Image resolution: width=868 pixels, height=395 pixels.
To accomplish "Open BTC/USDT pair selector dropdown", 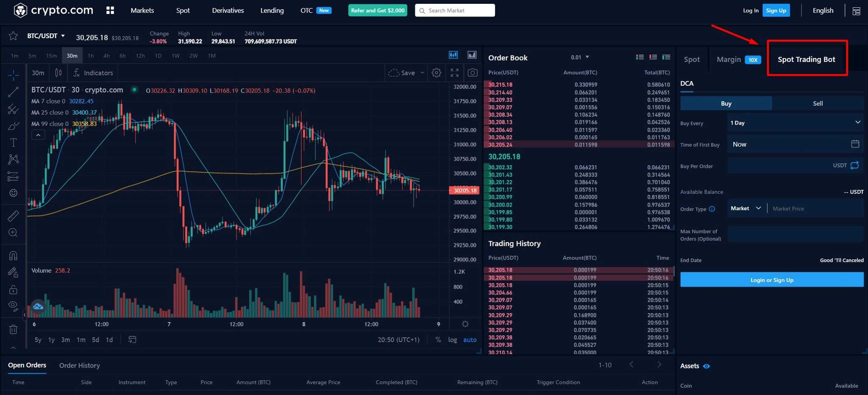I will [x=46, y=36].
